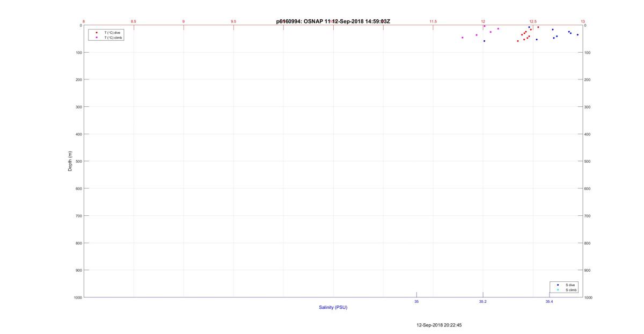Click '300' on the left depth axis

tap(78, 107)
